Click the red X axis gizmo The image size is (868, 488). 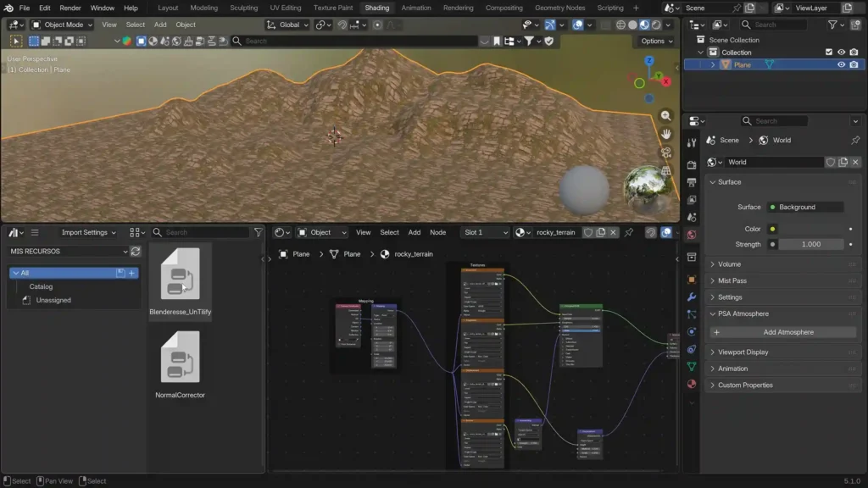666,81
